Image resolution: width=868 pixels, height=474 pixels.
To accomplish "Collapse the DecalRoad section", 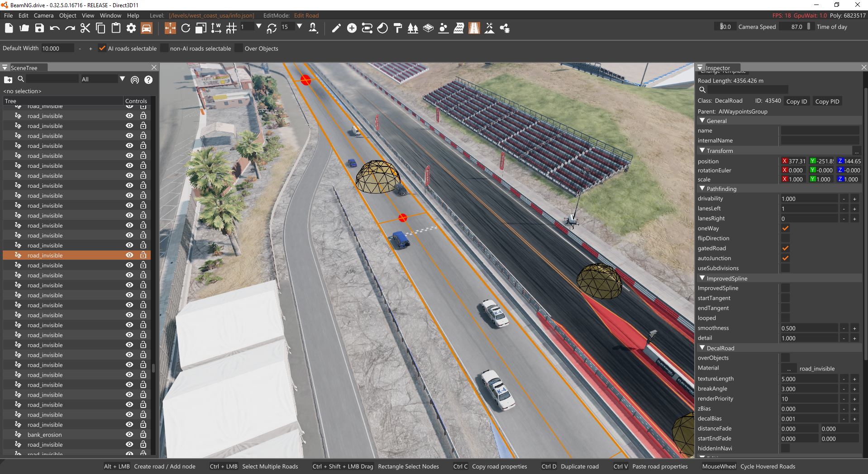I will (702, 348).
